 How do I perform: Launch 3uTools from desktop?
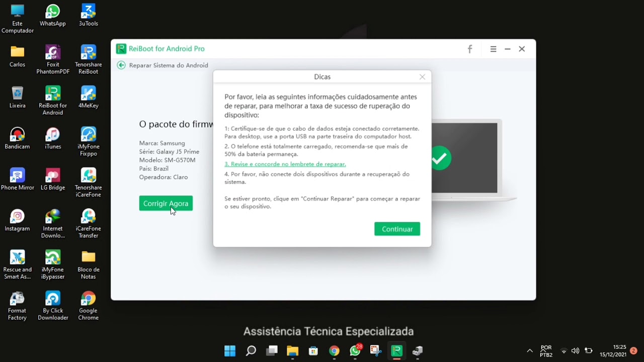click(88, 16)
